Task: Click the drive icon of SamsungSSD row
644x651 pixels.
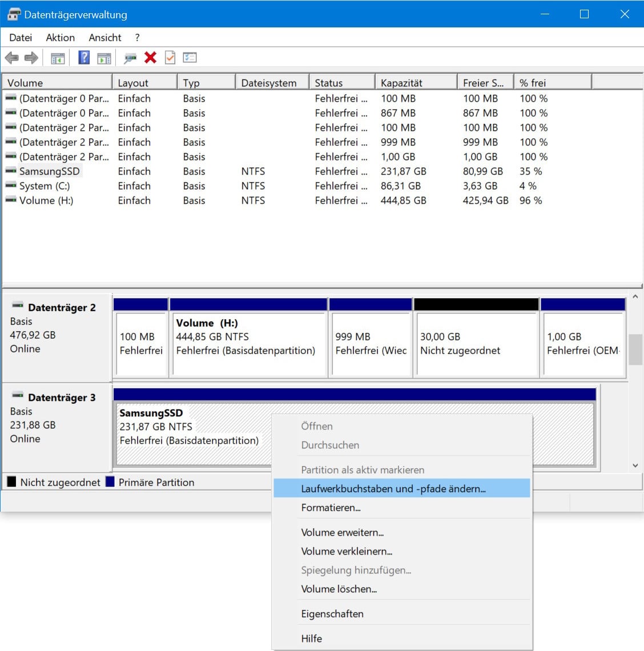Action: tap(11, 171)
